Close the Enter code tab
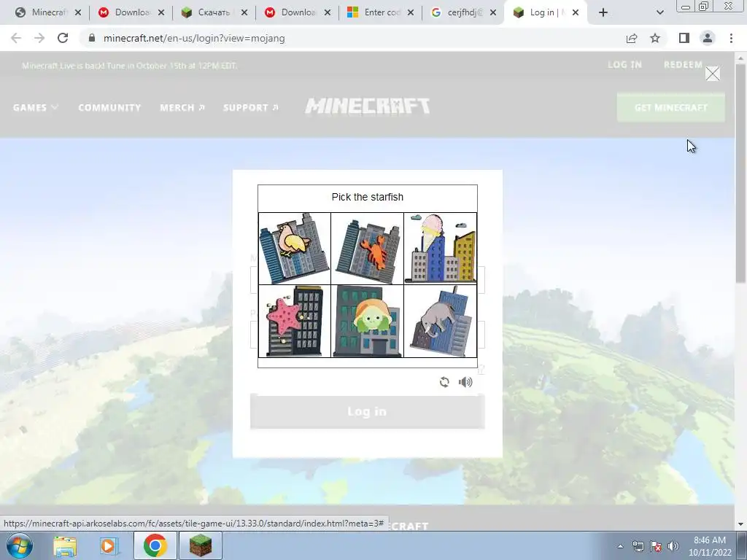 tap(411, 12)
